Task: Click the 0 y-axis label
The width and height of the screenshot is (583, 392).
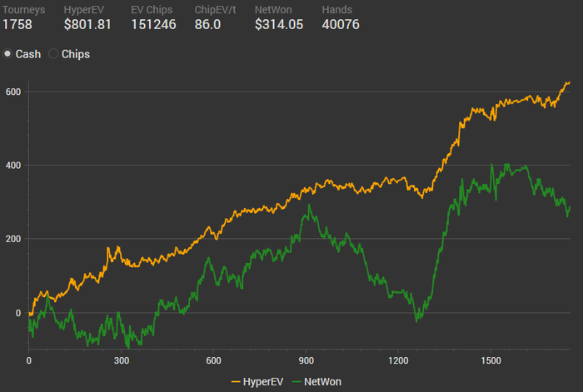Action: [18, 313]
